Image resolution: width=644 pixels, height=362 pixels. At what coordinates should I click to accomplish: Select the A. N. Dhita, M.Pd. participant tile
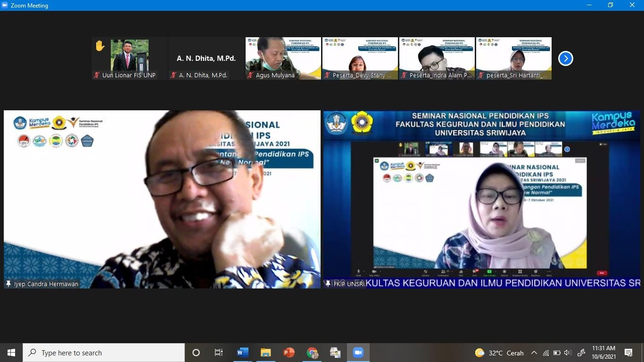(x=206, y=58)
